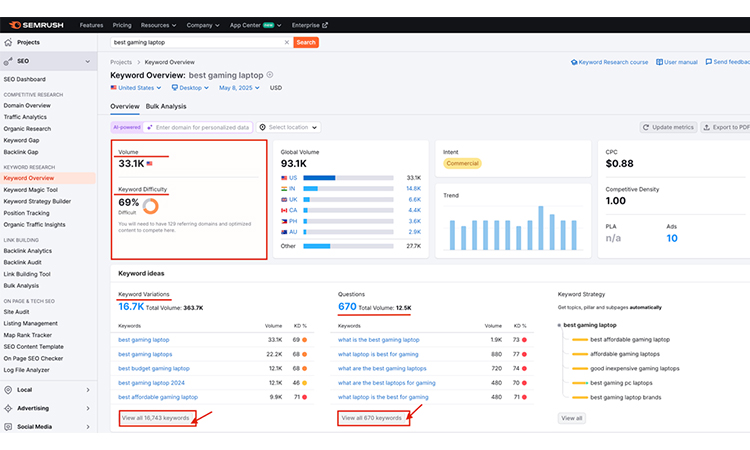Expand the Advertising sidebar section
Image resolution: width=750 pixels, height=450 pixels.
coord(88,408)
